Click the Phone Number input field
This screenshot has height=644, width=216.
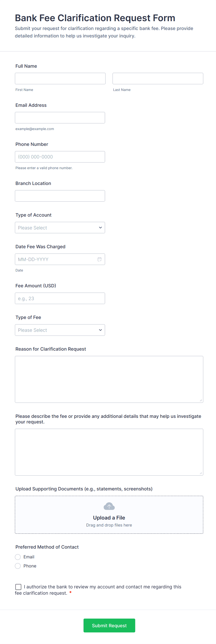[x=60, y=157]
